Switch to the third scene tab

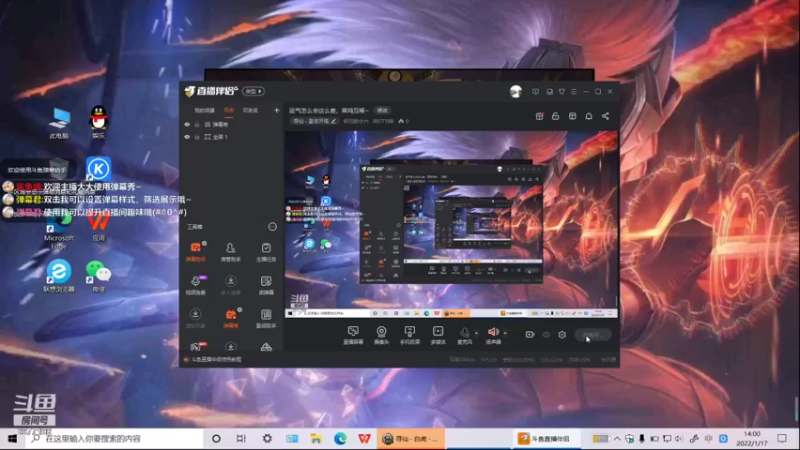(x=250, y=110)
